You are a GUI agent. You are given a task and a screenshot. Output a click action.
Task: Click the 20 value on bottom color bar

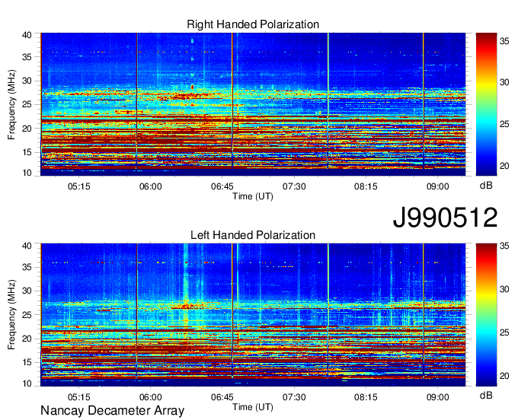point(504,376)
